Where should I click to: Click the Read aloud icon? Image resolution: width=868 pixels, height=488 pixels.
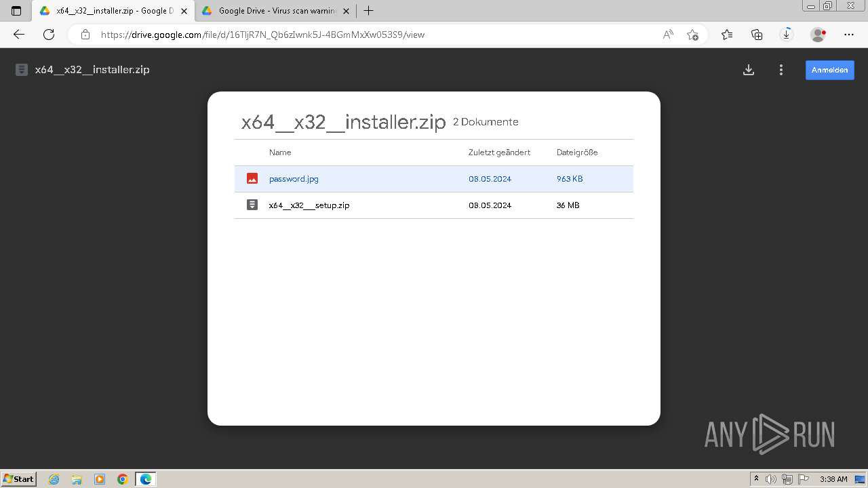click(668, 35)
